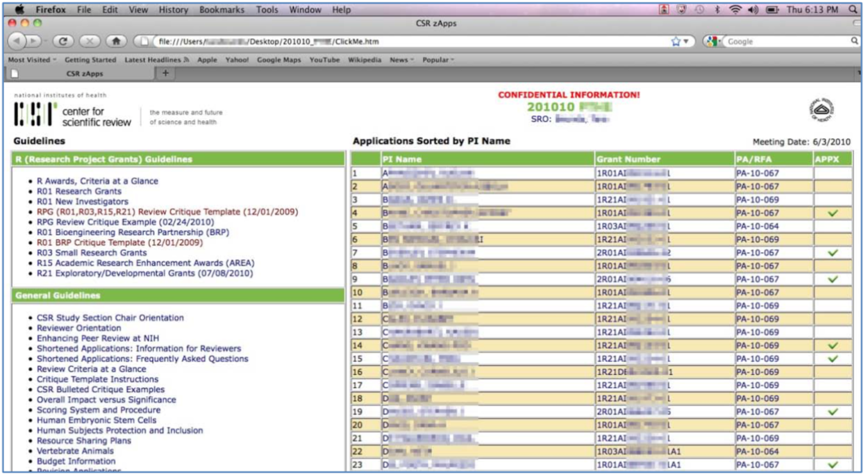Bookmark this page with the star icon
Viewport: 868px width, 474px height.
tap(676, 42)
